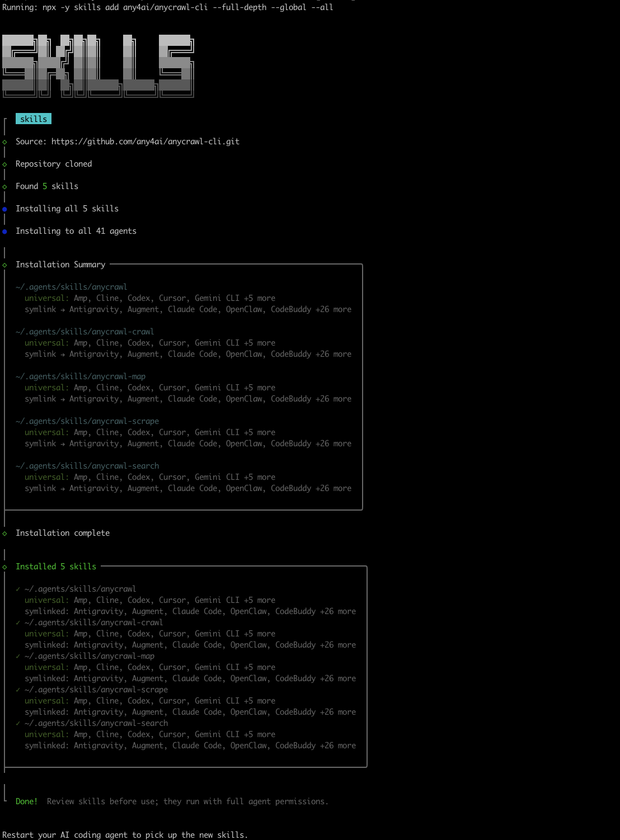Viewport: 620px width, 840px height.
Task: Click '~/.agents/skills/anycrawl-map' path in Installation Summary
Action: coord(81,376)
